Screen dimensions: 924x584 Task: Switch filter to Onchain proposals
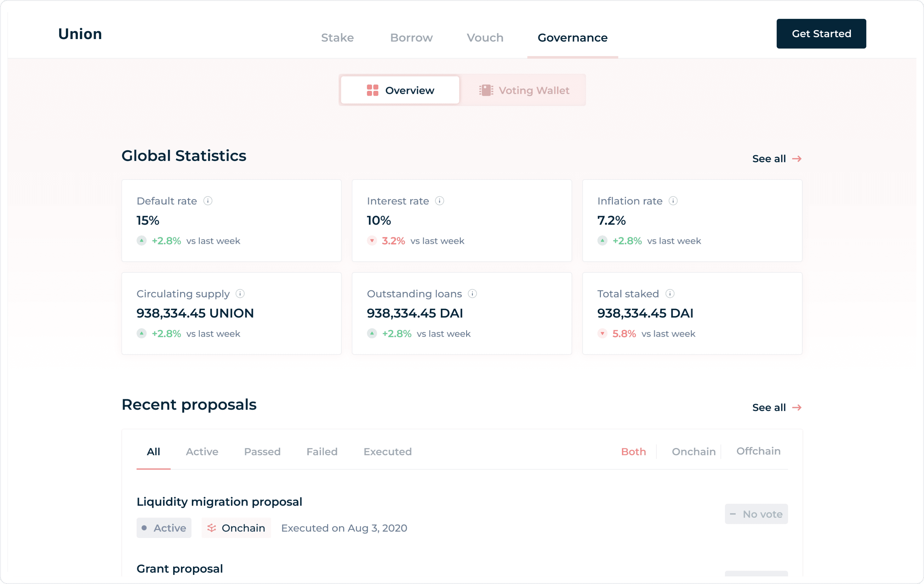click(x=693, y=452)
